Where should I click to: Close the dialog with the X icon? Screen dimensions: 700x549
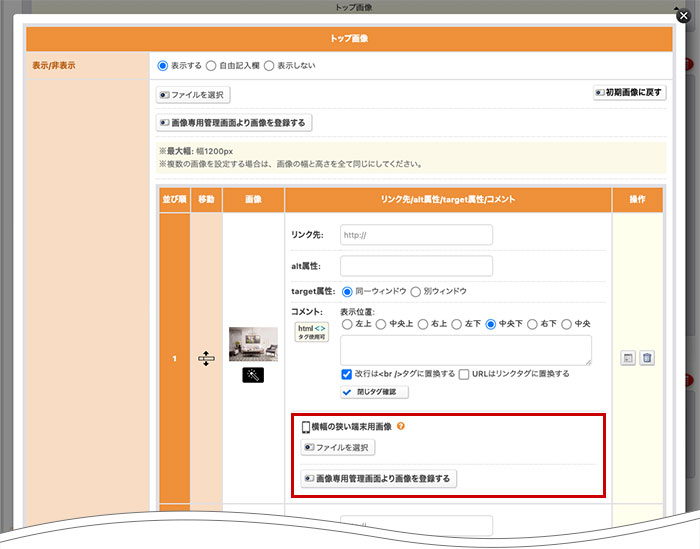pyautogui.click(x=683, y=16)
